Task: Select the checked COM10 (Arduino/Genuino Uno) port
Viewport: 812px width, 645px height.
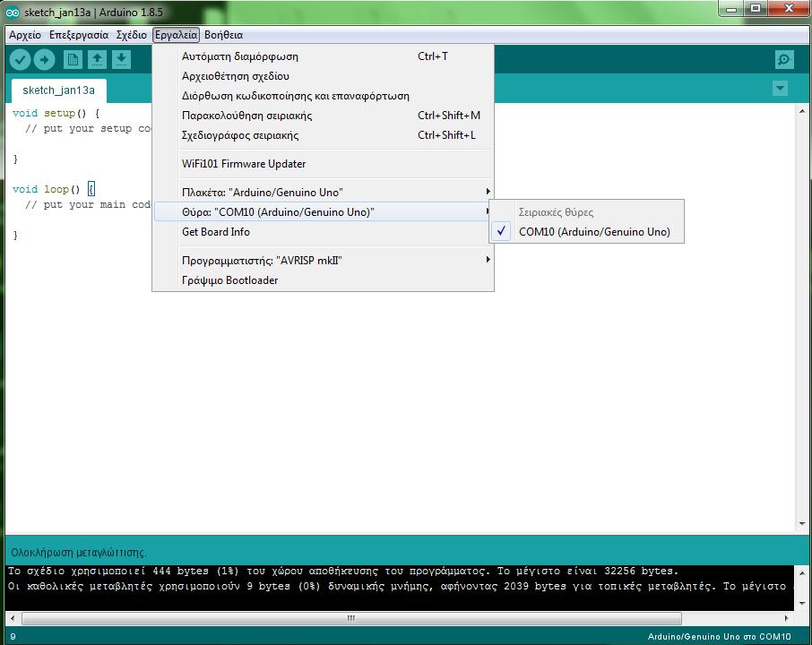Action: (x=586, y=231)
